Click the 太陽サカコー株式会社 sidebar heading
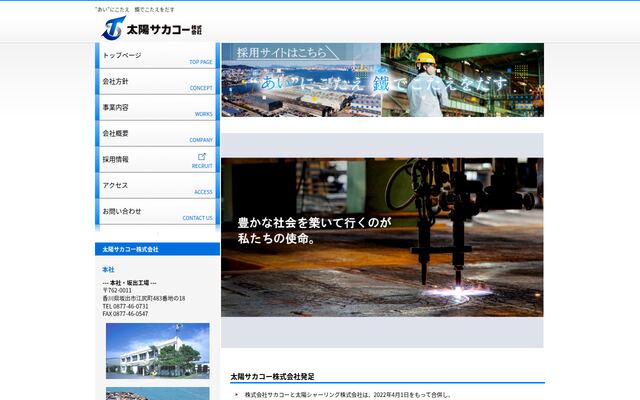Image resolution: width=640 pixels, height=400 pixels. click(x=157, y=249)
